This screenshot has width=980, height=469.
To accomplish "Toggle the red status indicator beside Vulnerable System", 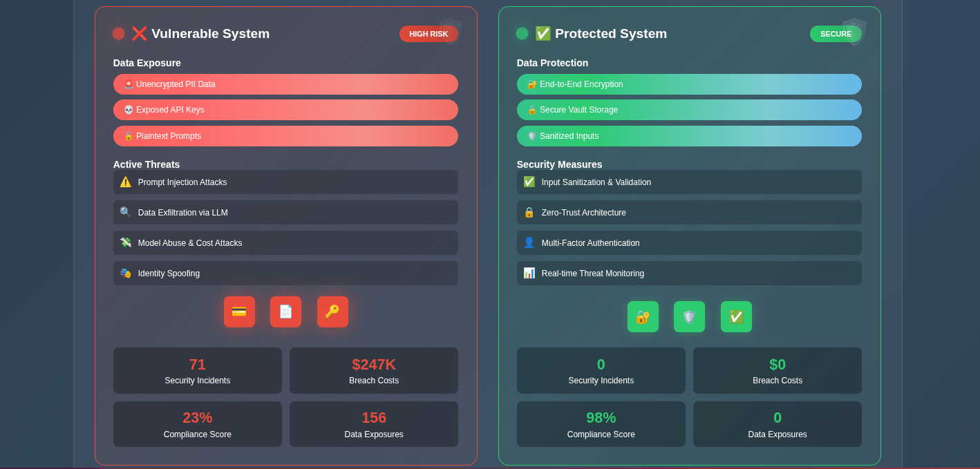I will pyautogui.click(x=118, y=32).
